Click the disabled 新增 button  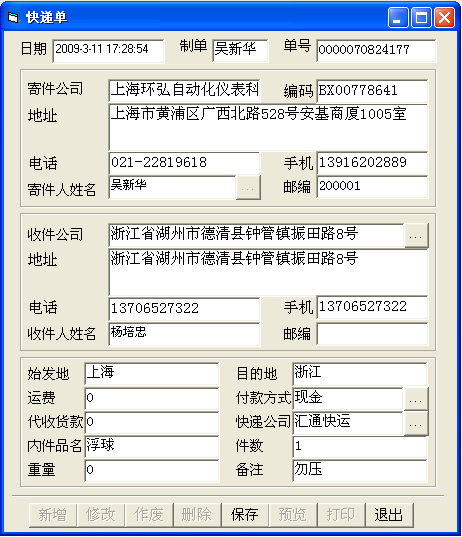[x=53, y=515]
